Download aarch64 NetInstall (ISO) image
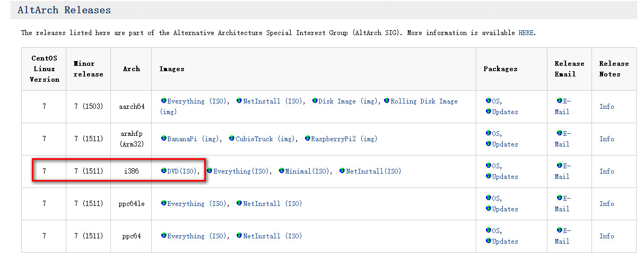The width and height of the screenshot is (644, 258). (273, 101)
